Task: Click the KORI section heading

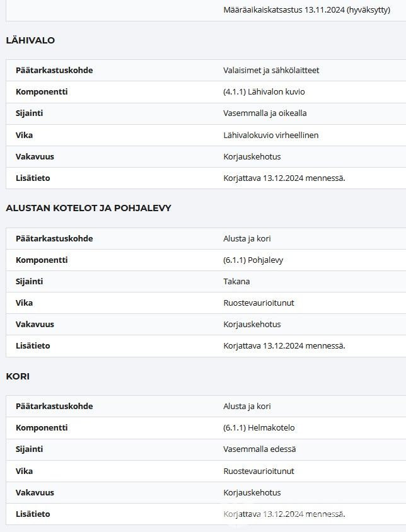Action: [x=18, y=376]
